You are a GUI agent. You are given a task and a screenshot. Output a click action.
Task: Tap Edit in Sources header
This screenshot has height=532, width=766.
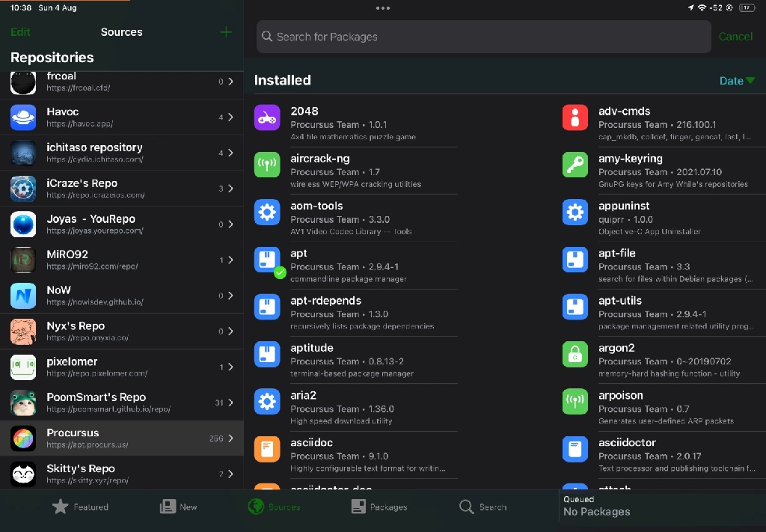pos(20,32)
